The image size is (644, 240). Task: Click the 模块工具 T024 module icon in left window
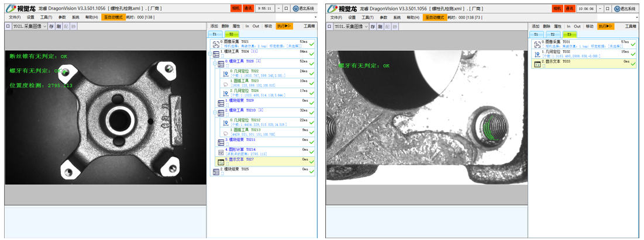point(216,54)
